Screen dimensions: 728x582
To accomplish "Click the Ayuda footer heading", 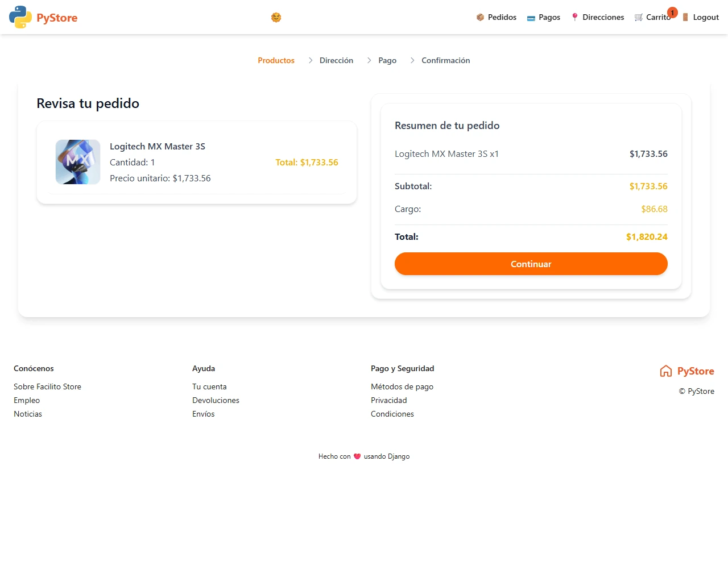I will 204,368.
